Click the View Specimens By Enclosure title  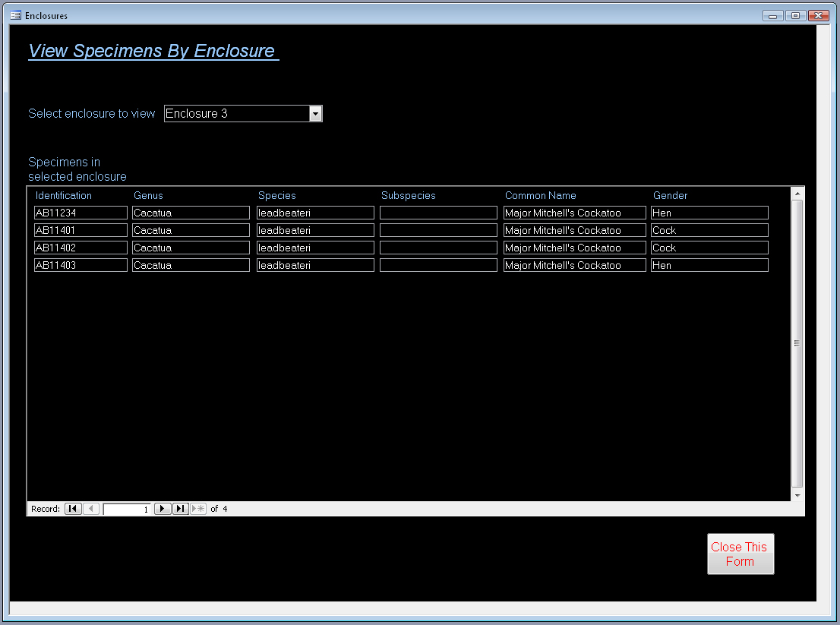[153, 51]
